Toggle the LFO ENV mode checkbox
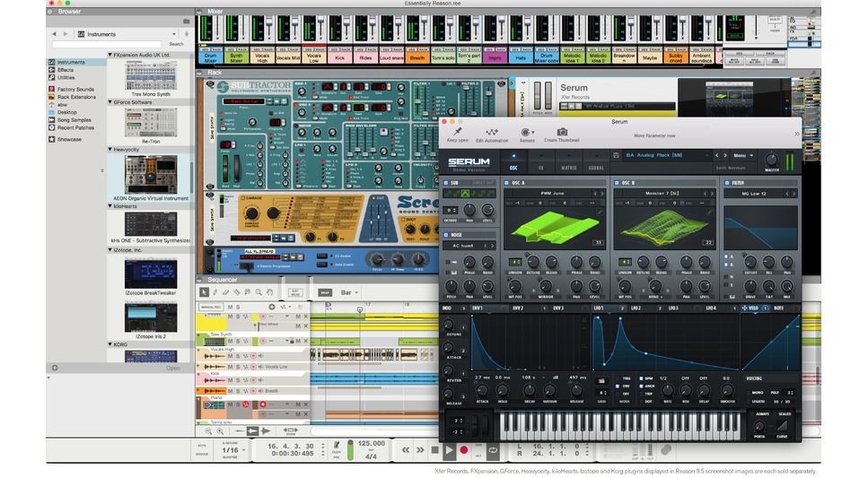 click(618, 387)
